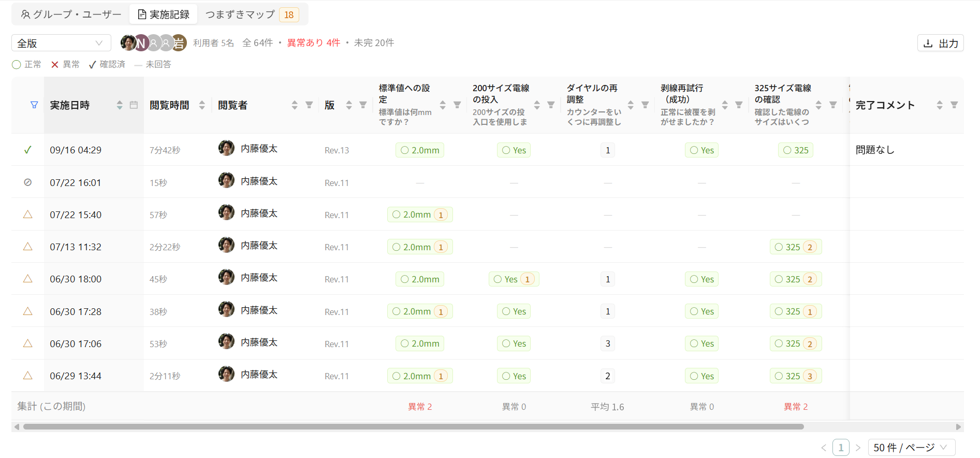
Task: Click the 異常あり 4件 link
Action: pos(314,43)
